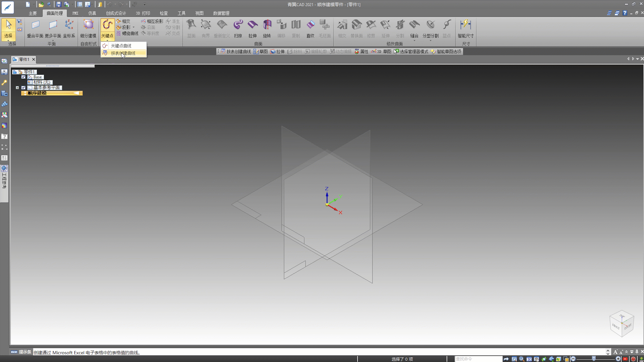Toggle the Base checkbox in the tree

(x=23, y=77)
